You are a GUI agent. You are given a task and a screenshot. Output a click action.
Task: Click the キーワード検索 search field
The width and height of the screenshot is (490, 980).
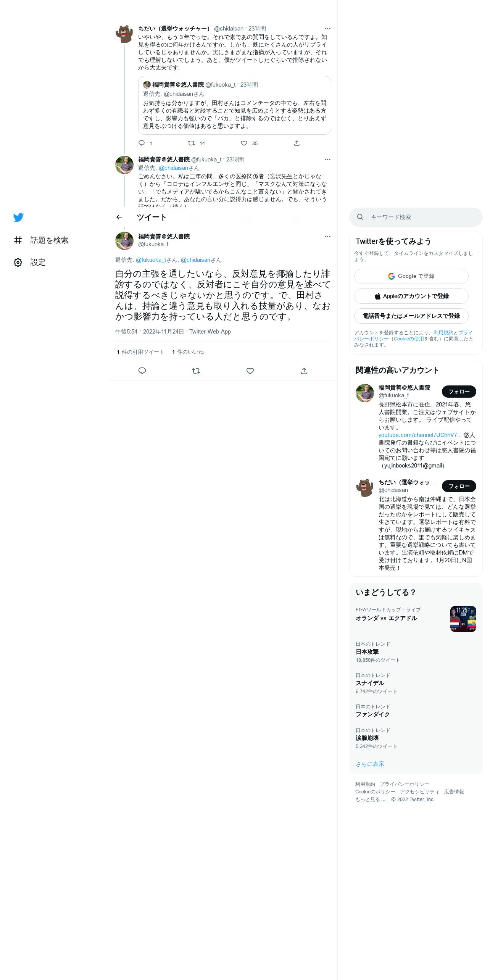pos(416,217)
